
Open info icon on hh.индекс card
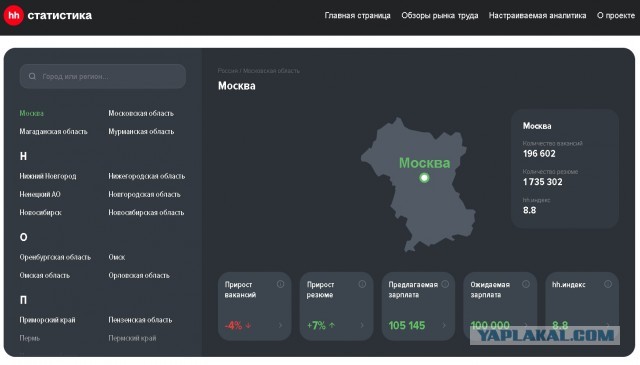[x=608, y=284]
